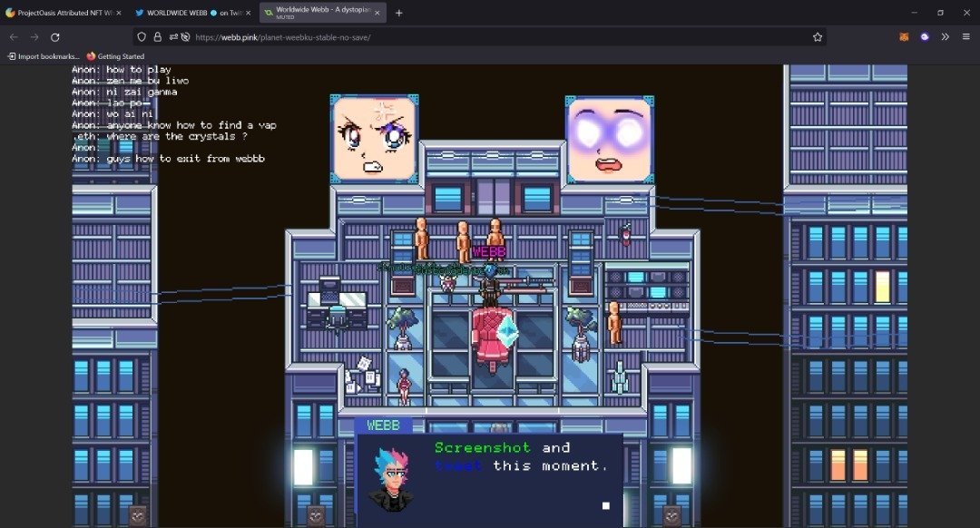Open the Import bookmarks item
The width and height of the screenshot is (980, 528).
click(x=44, y=56)
